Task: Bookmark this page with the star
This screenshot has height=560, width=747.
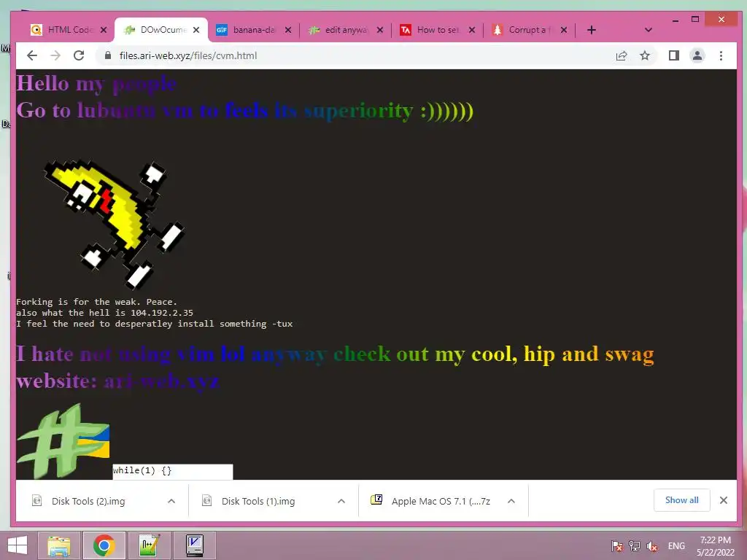Action: pyautogui.click(x=645, y=55)
